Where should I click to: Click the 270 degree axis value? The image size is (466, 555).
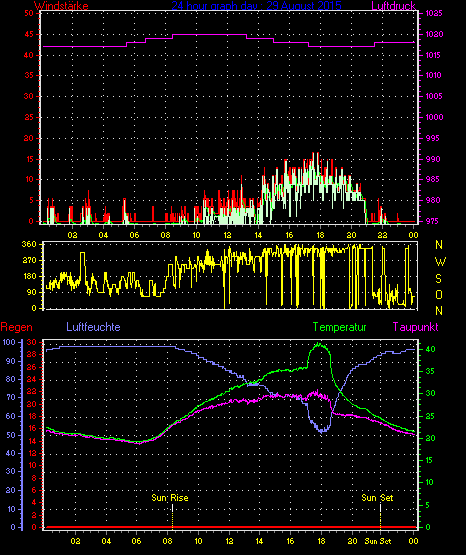pos(29,260)
